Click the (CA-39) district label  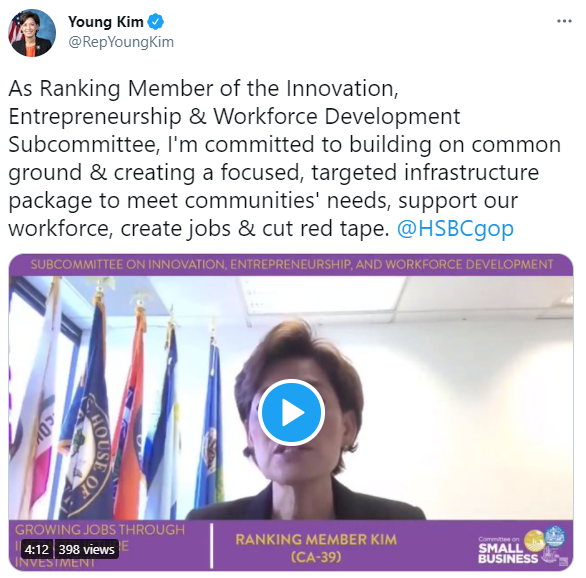(316, 557)
